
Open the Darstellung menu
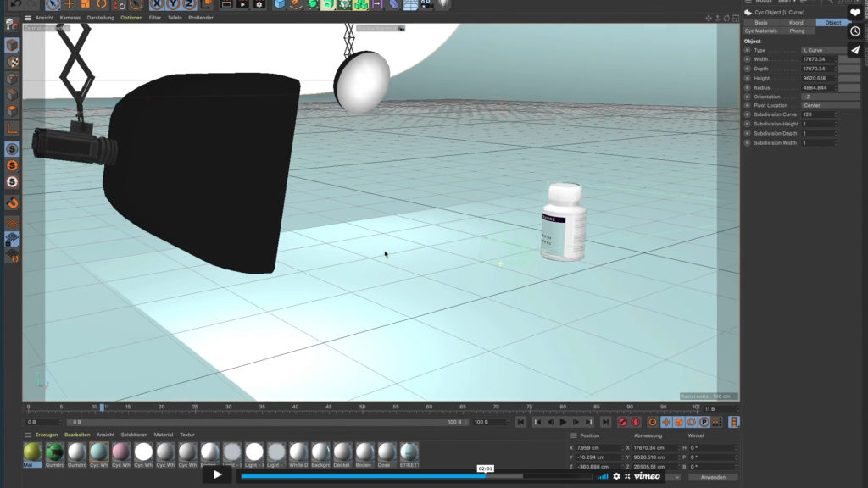click(x=101, y=18)
